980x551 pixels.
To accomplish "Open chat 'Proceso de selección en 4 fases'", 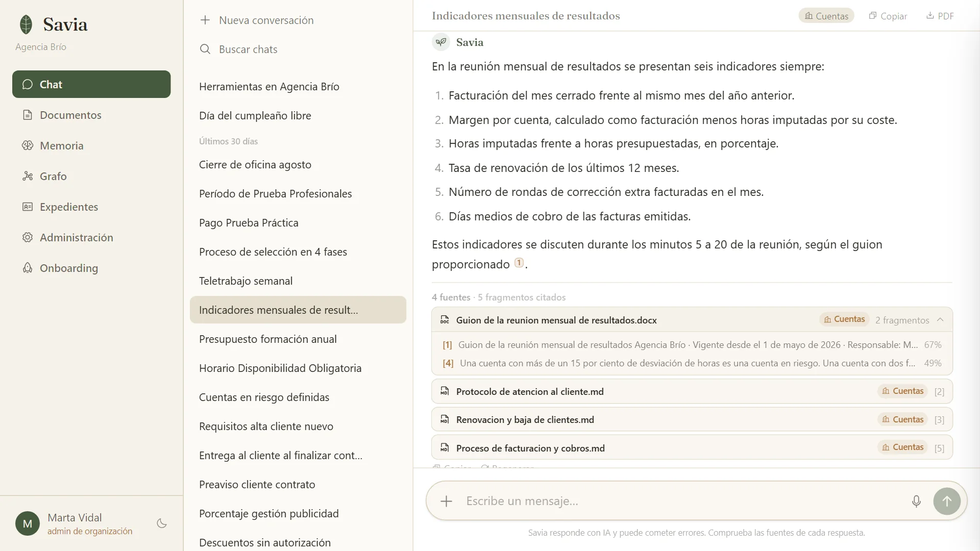I will coord(298,252).
